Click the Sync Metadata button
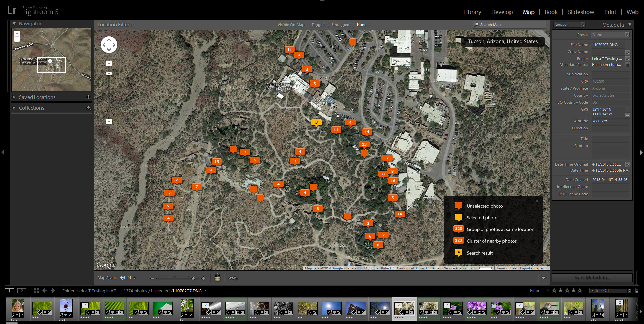 coord(592,278)
